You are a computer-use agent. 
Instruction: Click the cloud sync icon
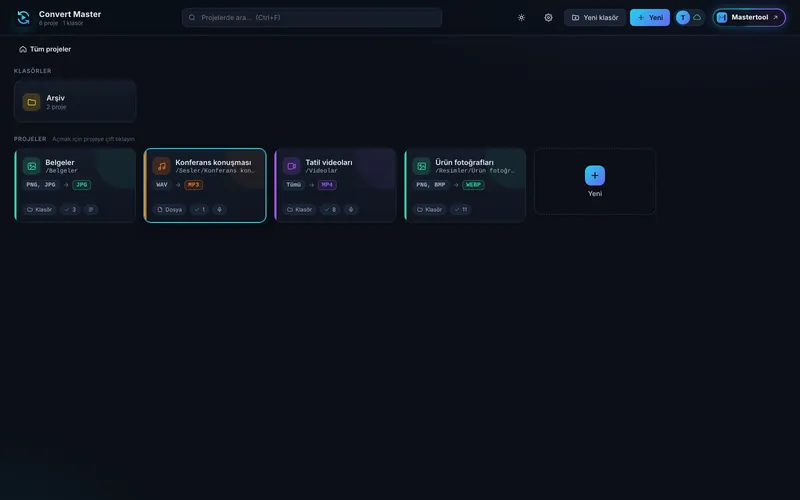point(697,17)
